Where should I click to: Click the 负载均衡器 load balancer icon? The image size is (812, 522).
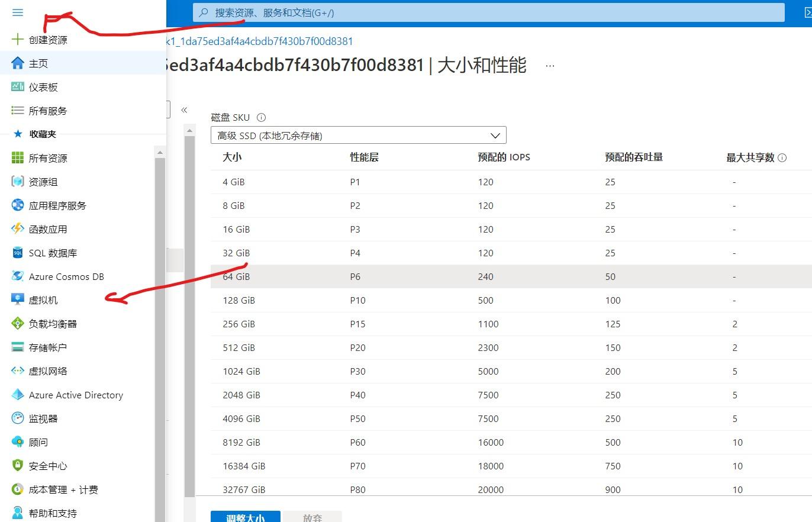click(18, 324)
